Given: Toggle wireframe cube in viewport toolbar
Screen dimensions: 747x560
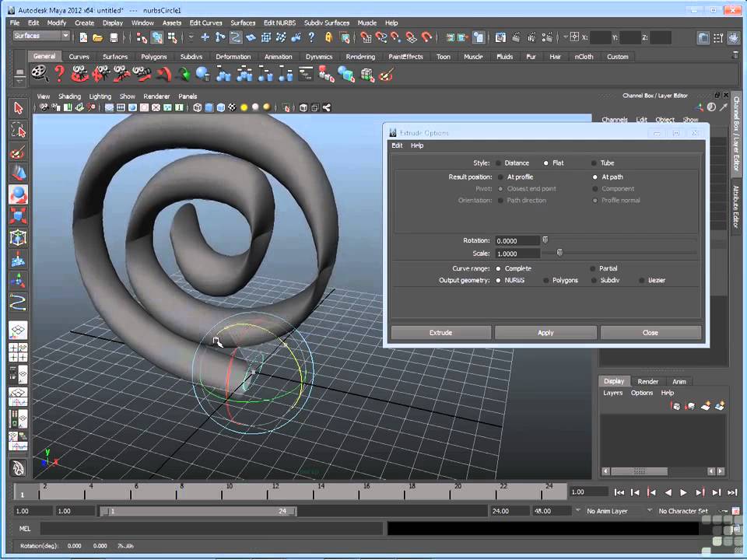Looking at the screenshot, I should pyautogui.click(x=197, y=107).
